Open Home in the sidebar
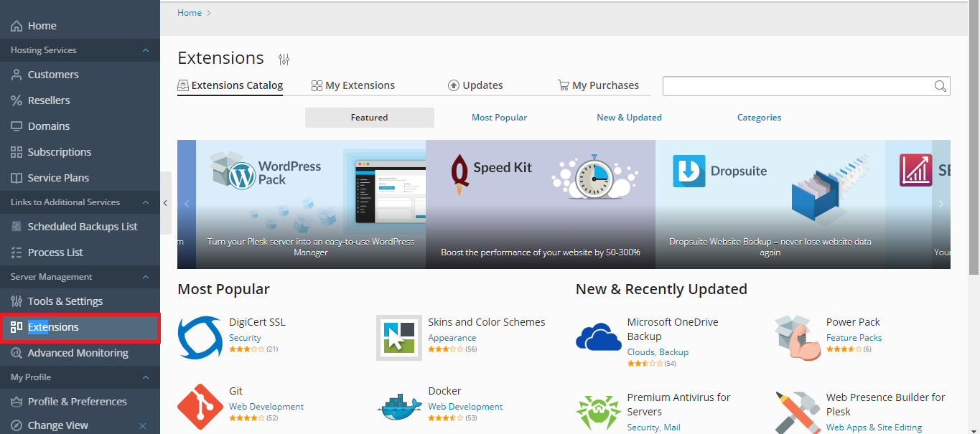This screenshot has width=980, height=434. [x=80, y=26]
